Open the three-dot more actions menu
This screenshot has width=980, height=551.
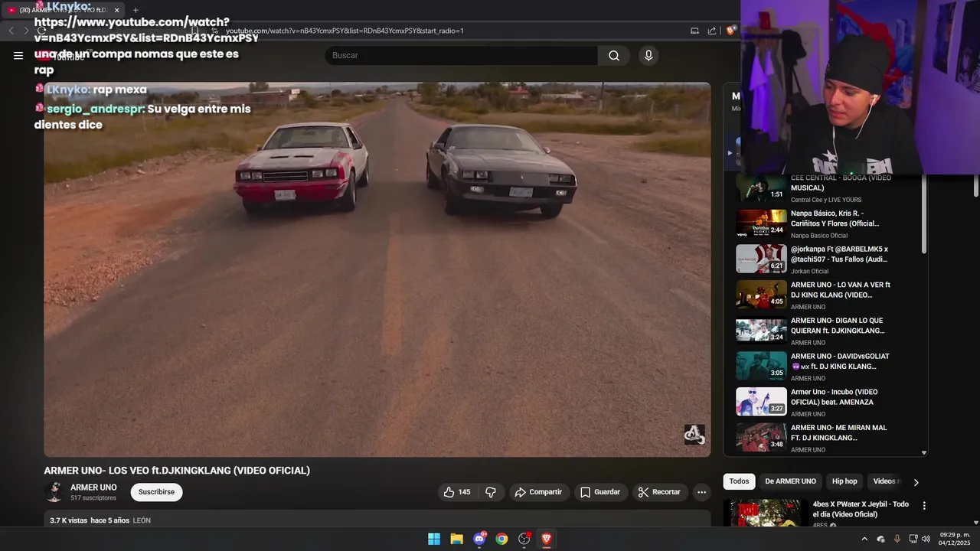[701, 492]
